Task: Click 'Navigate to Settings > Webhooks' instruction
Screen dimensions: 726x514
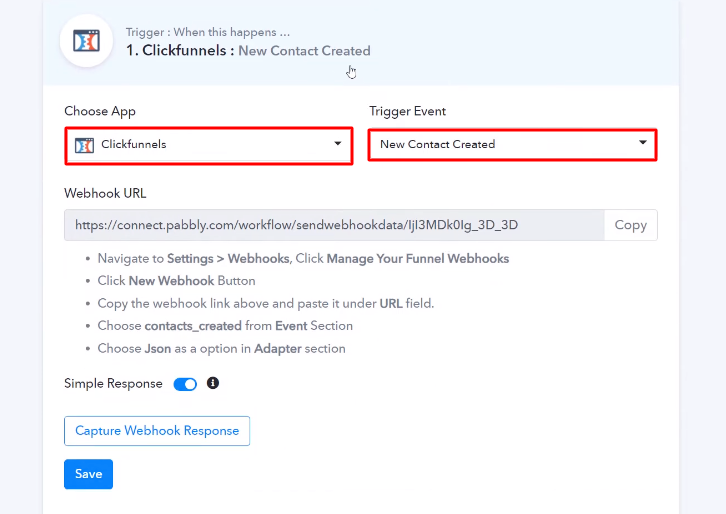Action: point(303,258)
